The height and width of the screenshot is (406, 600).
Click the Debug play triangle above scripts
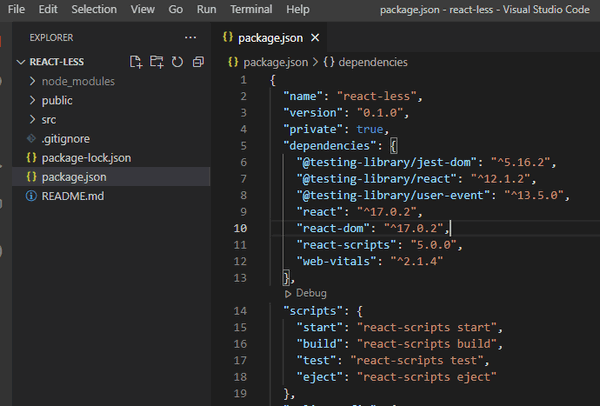click(x=288, y=293)
